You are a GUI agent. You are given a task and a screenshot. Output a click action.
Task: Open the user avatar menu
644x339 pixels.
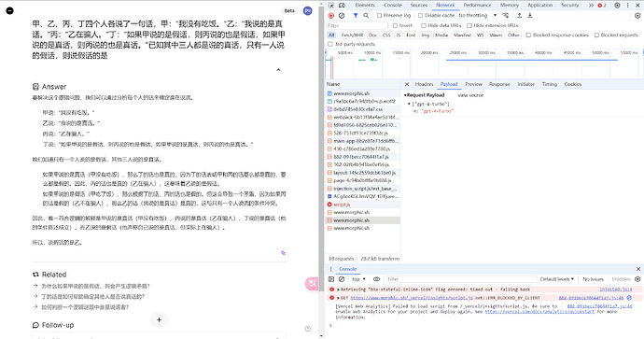tap(308, 10)
